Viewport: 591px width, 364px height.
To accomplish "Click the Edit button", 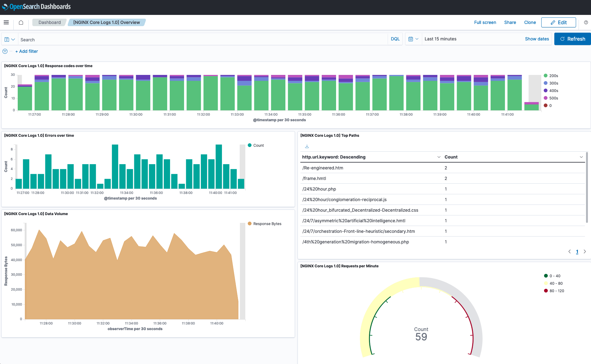I will pyautogui.click(x=558, y=22).
